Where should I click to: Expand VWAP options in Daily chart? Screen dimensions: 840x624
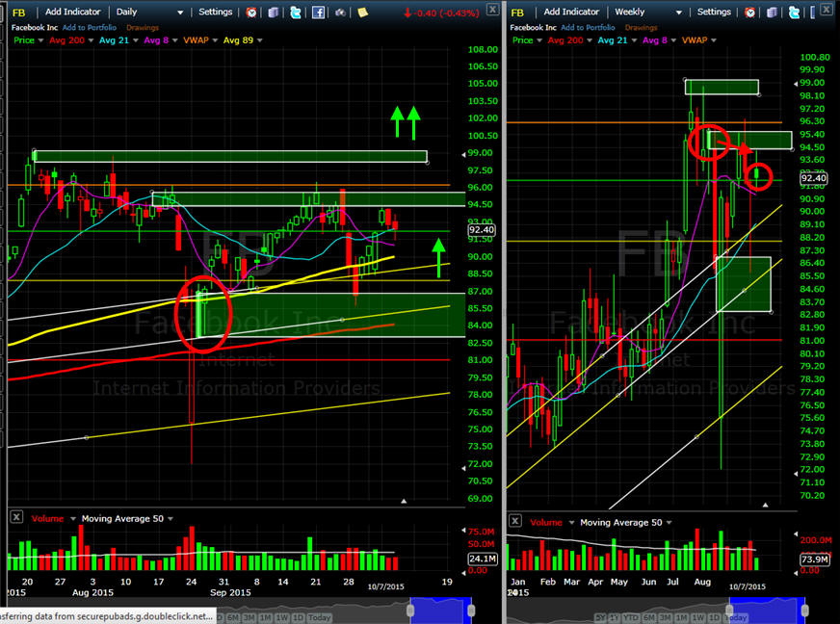(x=215, y=40)
